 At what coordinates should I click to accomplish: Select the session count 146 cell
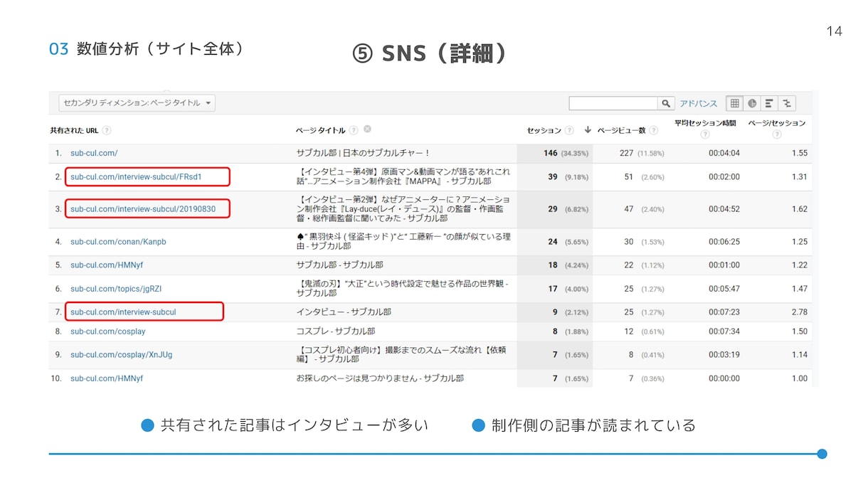pyautogui.click(x=551, y=153)
